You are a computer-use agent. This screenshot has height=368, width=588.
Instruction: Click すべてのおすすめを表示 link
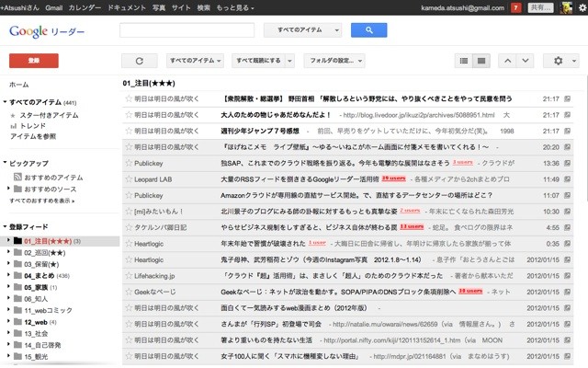(41, 201)
